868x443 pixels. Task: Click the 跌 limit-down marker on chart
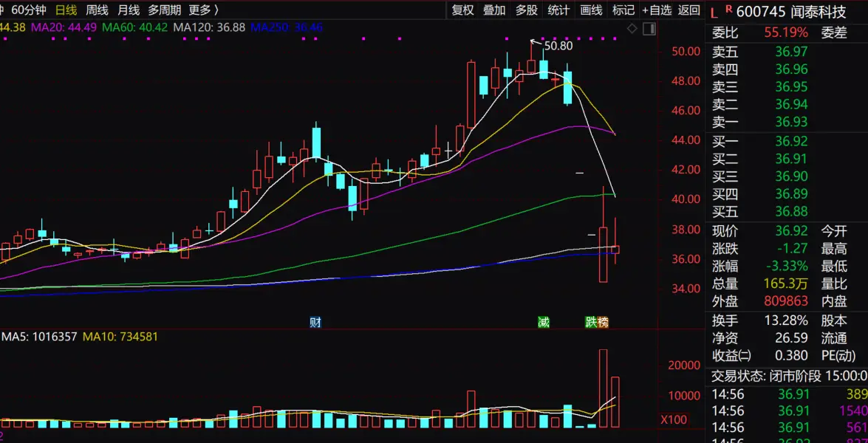(x=591, y=322)
